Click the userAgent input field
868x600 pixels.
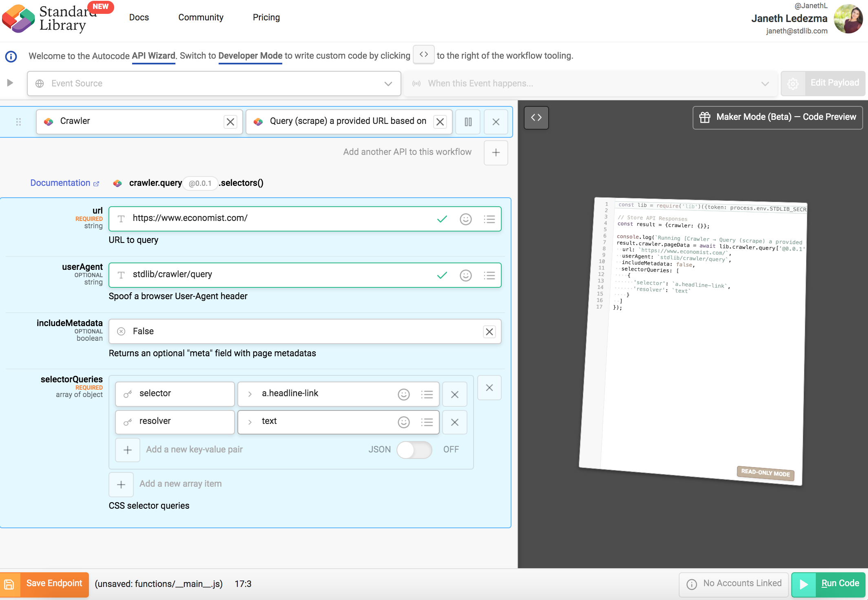(x=305, y=275)
